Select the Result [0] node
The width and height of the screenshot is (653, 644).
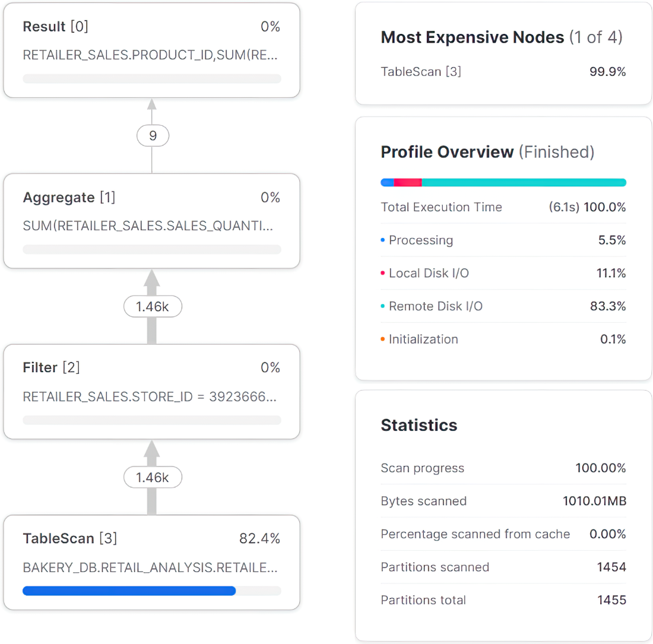(x=151, y=50)
